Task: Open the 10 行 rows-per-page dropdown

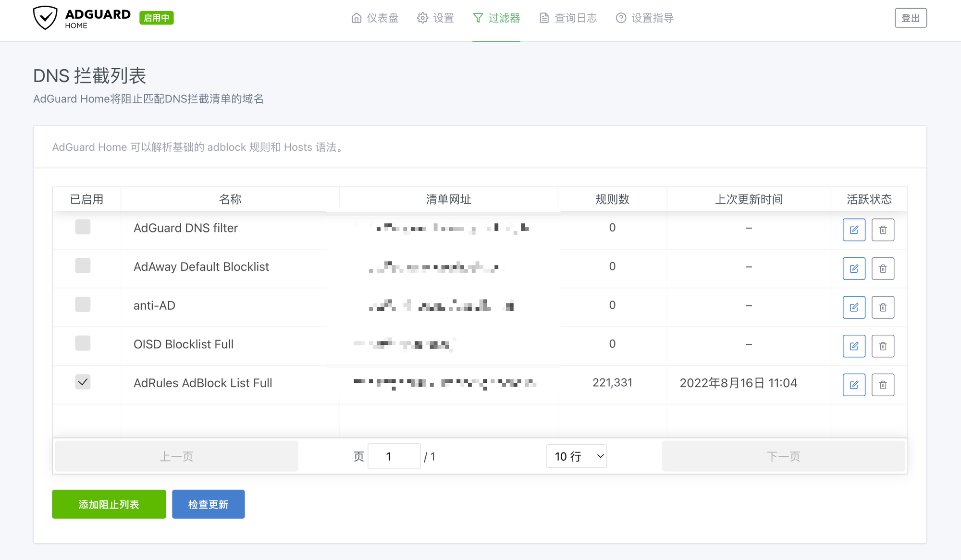Action: (576, 456)
